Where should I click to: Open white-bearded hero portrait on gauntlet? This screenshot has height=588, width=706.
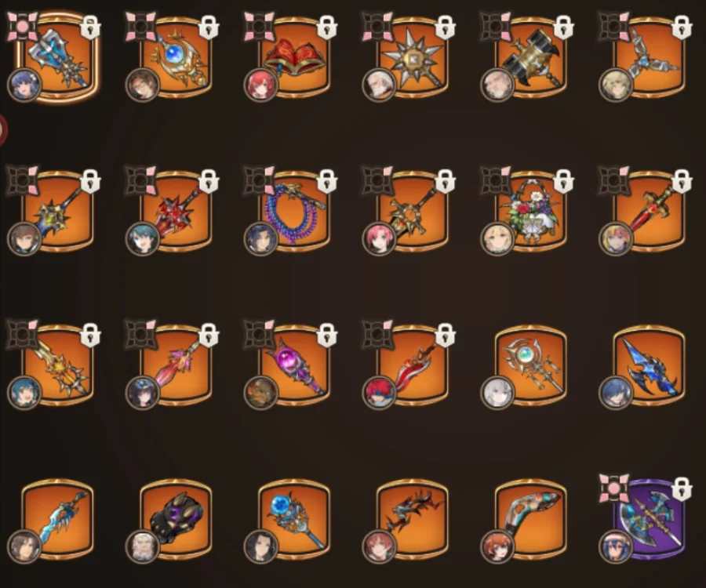pos(143,547)
